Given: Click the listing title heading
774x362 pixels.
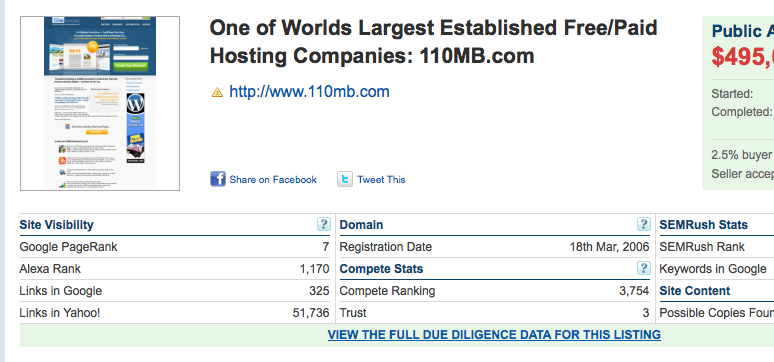Looking at the screenshot, I should pyautogui.click(x=433, y=42).
